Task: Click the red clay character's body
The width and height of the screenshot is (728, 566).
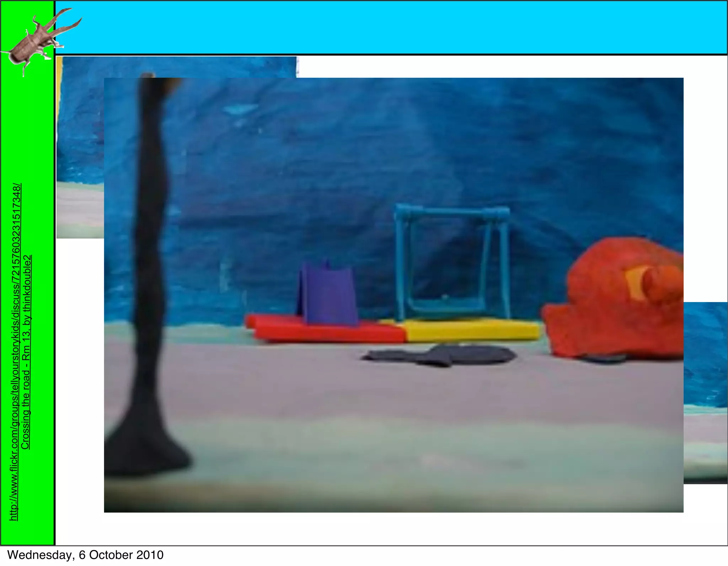Action: (604, 320)
